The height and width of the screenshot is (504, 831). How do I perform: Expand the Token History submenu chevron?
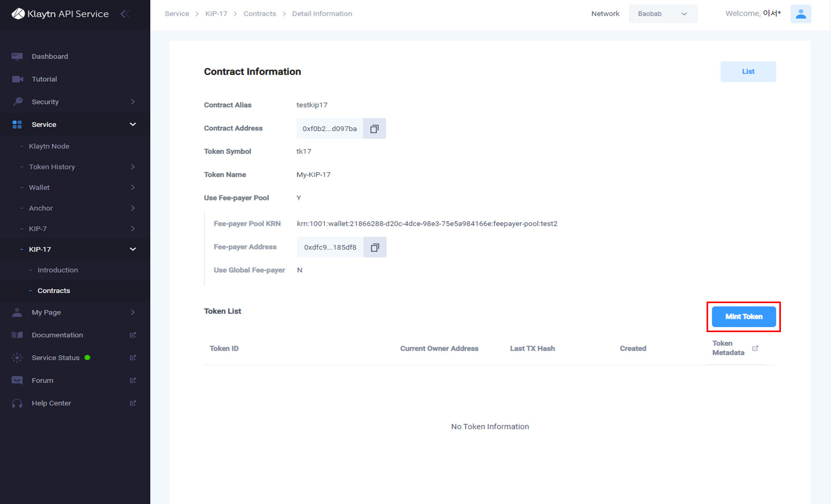[x=133, y=167]
